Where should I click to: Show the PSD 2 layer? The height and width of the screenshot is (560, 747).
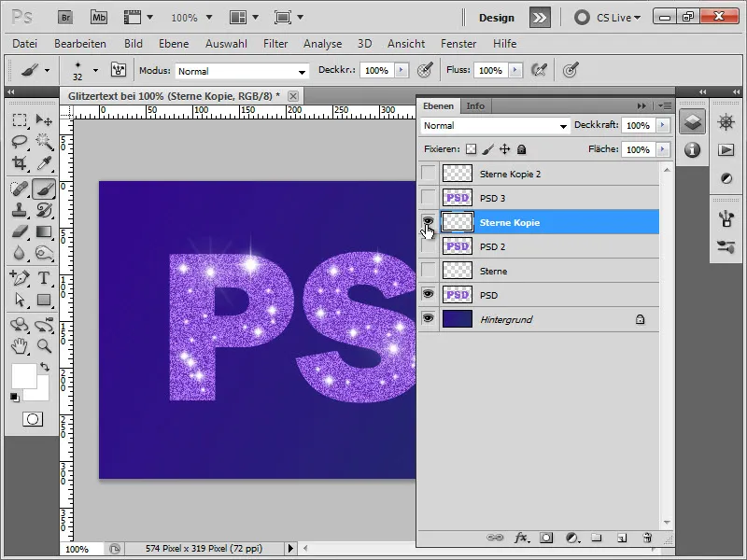tap(429, 246)
